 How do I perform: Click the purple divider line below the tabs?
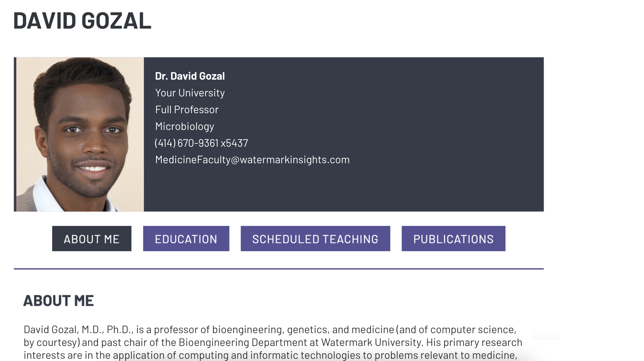[279, 269]
